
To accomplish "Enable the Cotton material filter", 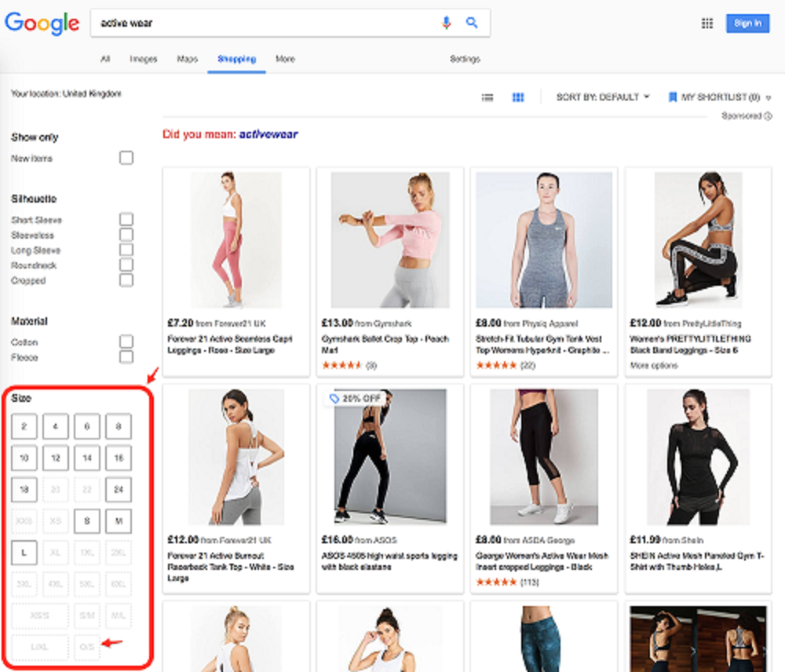I will tap(126, 341).
